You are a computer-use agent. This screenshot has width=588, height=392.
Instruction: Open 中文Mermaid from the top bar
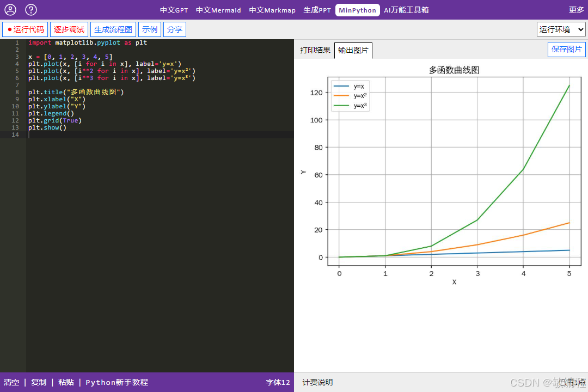click(218, 9)
